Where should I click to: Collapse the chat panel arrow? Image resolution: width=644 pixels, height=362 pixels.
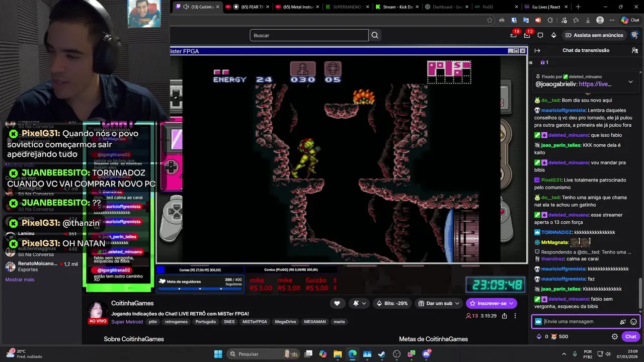537,50
